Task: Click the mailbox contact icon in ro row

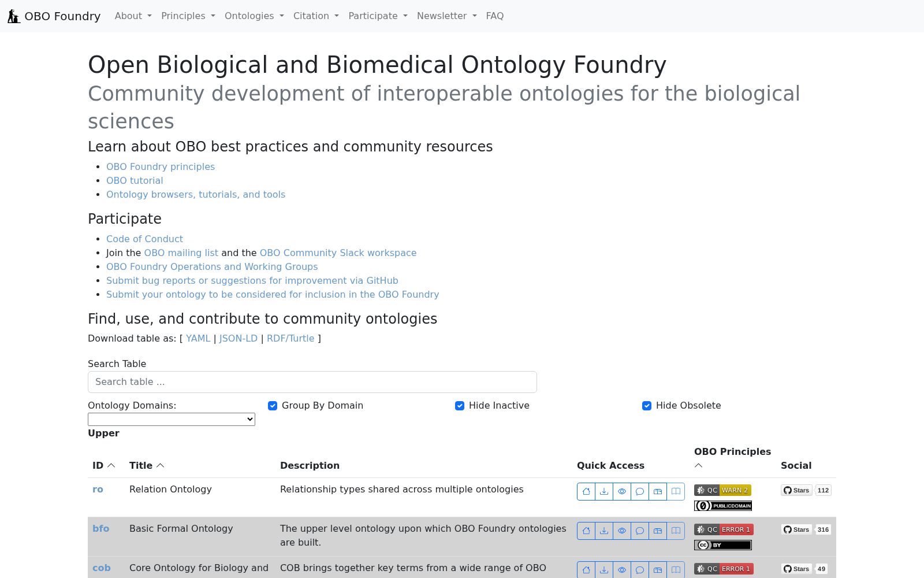Action: coord(658,491)
